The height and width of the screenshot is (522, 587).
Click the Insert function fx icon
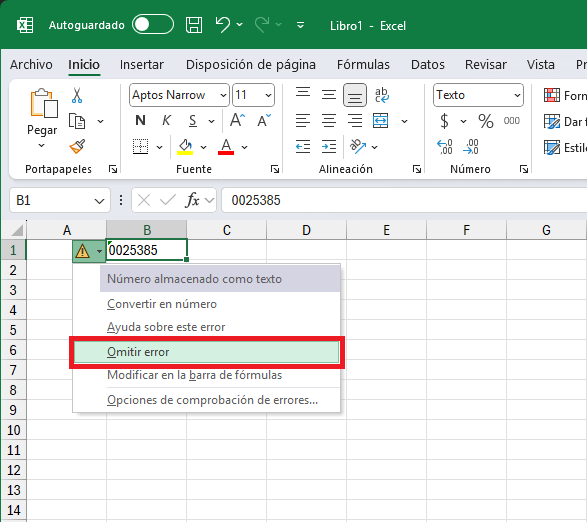192,200
